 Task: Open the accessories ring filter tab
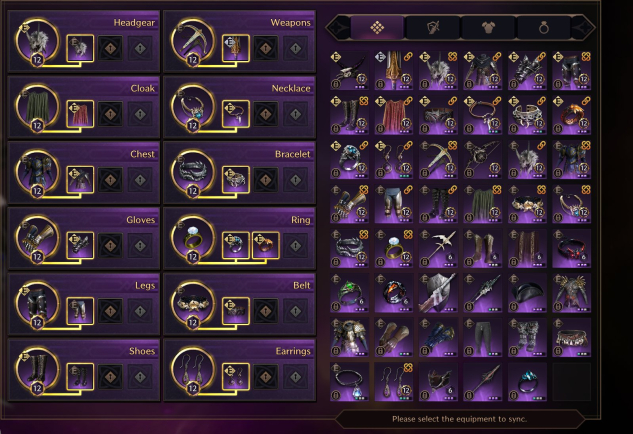pyautogui.click(x=543, y=27)
